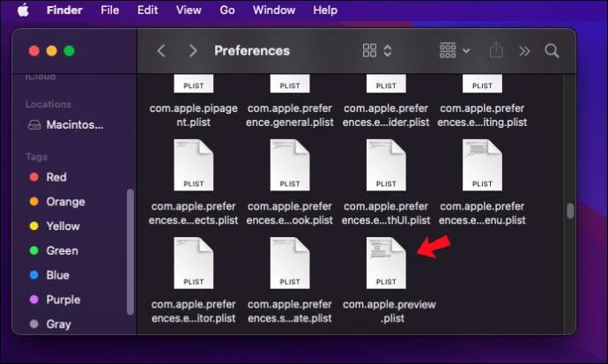The height and width of the screenshot is (364, 608).
Task: Switch to icon grid view
Action: point(369,50)
